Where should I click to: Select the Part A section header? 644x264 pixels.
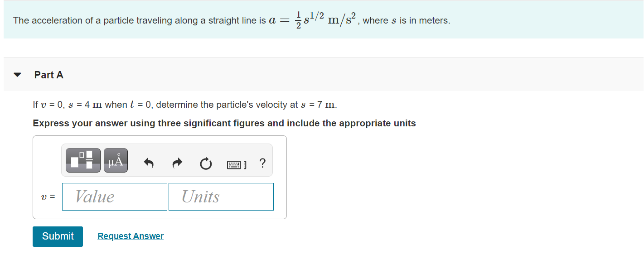(49, 75)
